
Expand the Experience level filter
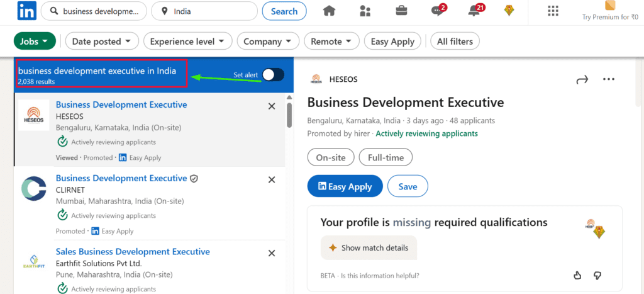[x=187, y=41]
